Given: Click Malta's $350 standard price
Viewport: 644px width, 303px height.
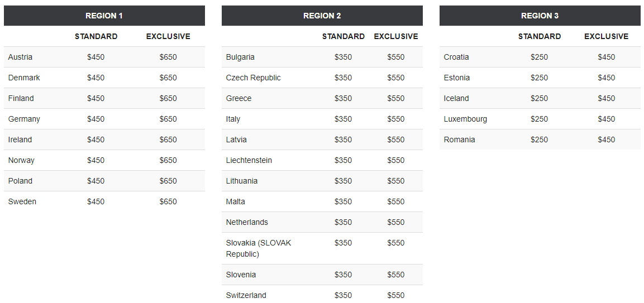Looking at the screenshot, I should [x=343, y=201].
